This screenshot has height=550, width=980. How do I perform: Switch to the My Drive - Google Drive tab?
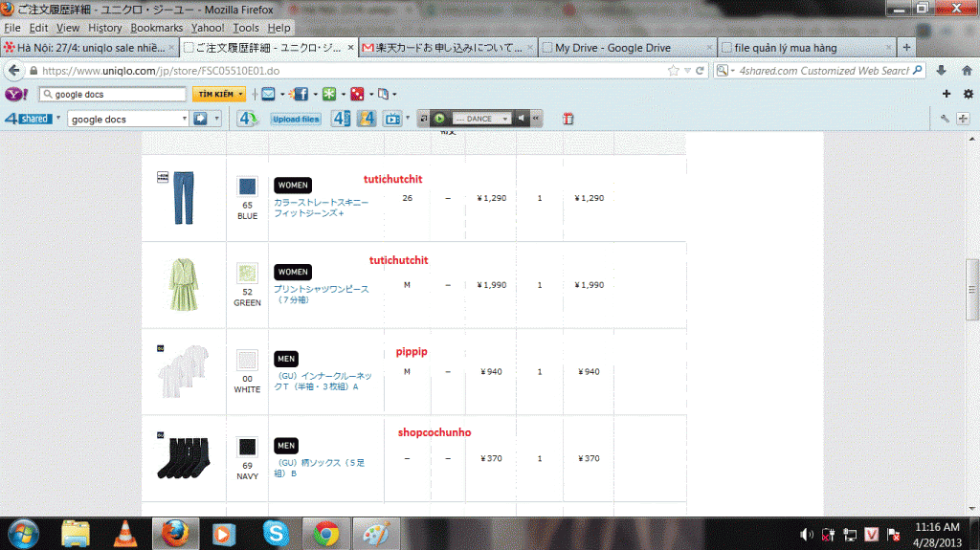click(626, 47)
